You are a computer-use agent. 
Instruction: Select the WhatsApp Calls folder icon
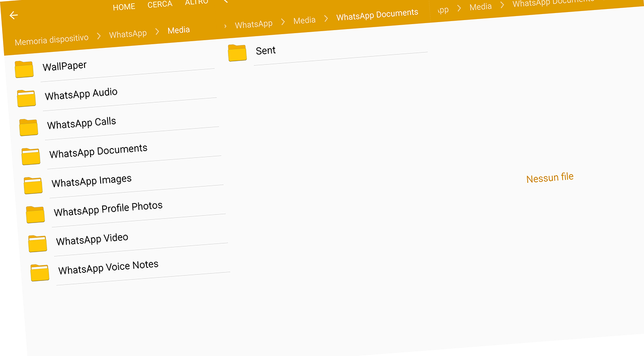pos(29,127)
